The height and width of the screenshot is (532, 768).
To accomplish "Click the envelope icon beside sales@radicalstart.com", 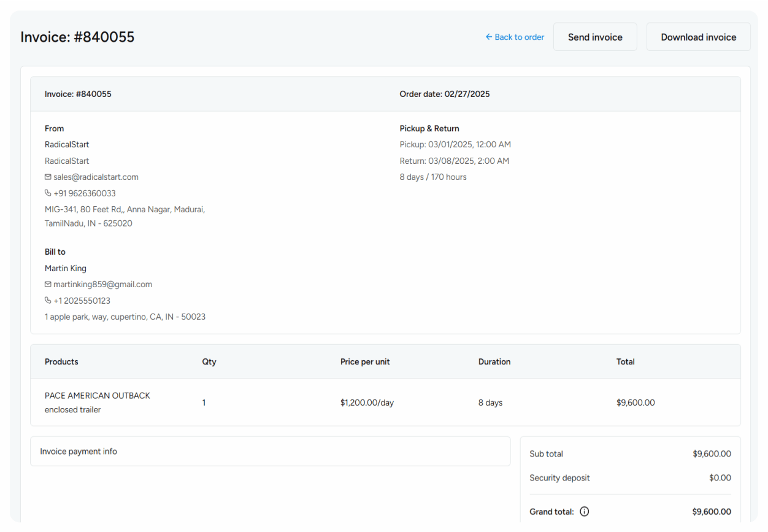I will point(47,177).
